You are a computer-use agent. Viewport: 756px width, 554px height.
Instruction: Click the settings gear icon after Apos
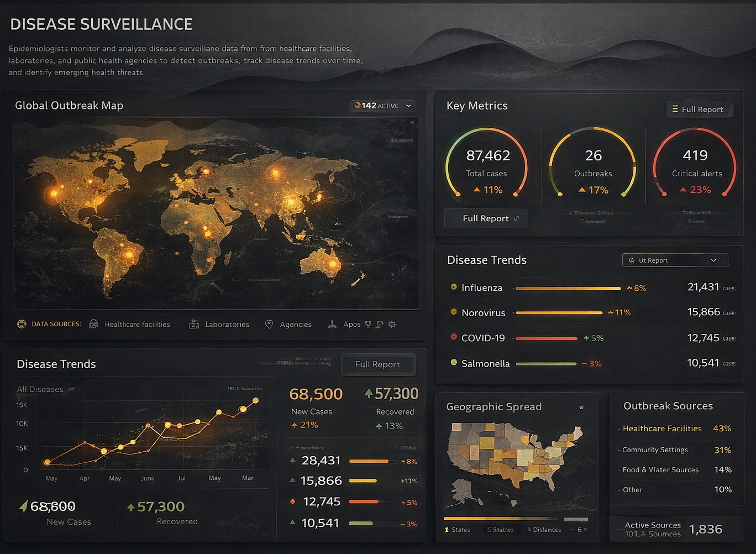pyautogui.click(x=392, y=324)
